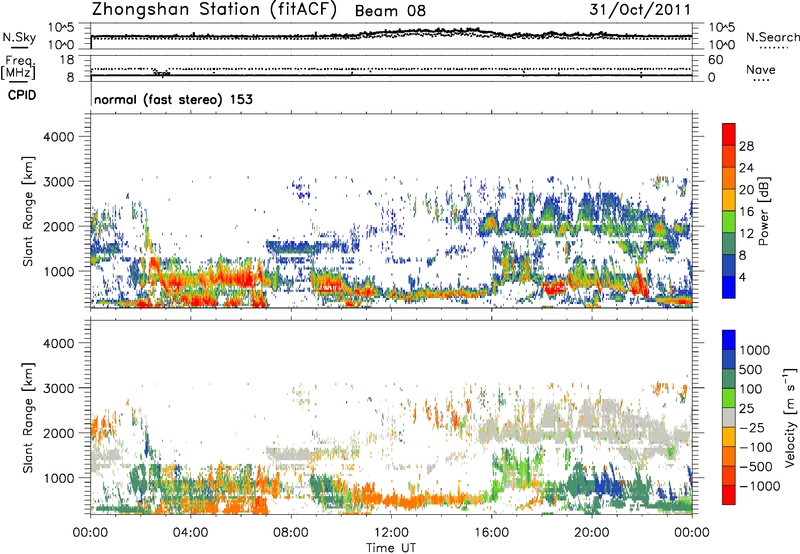Image resolution: width=800 pixels, height=554 pixels.
Task: Click velocity value '-1000' on color bar
Action: (759, 486)
